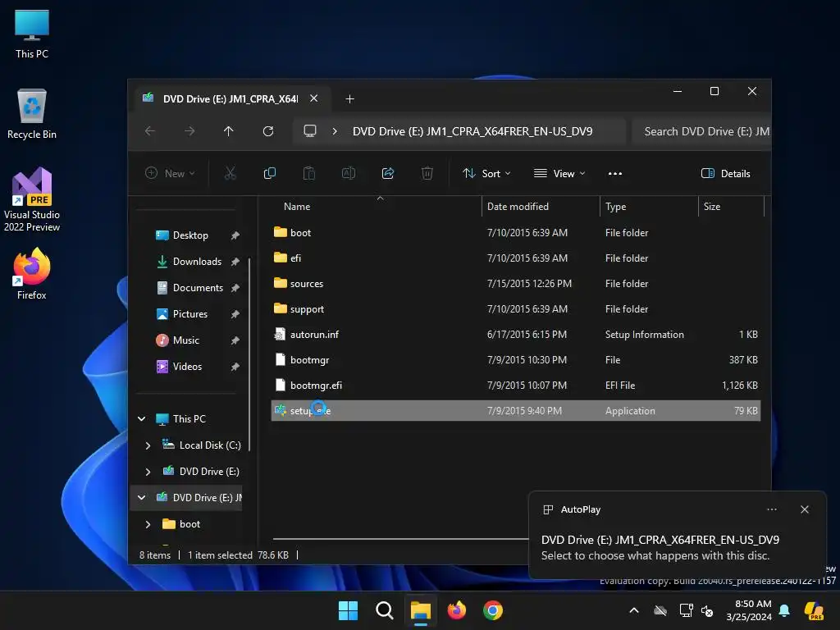Open the New dropdown

click(170, 173)
